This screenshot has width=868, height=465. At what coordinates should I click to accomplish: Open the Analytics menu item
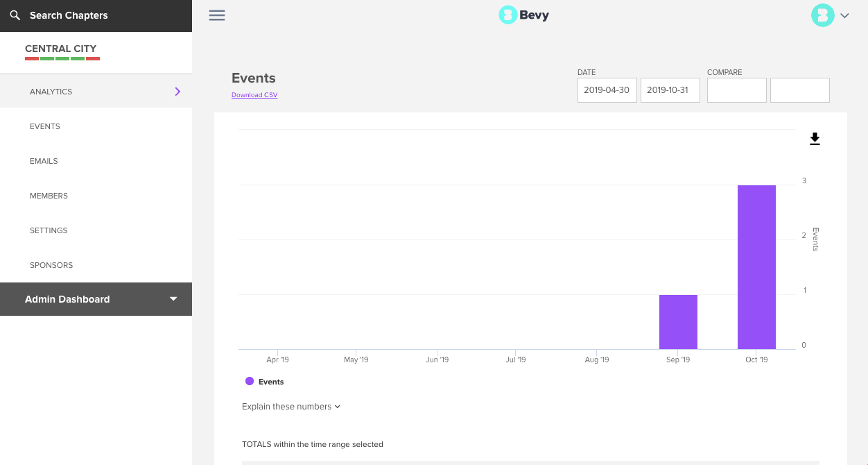pyautogui.click(x=96, y=92)
